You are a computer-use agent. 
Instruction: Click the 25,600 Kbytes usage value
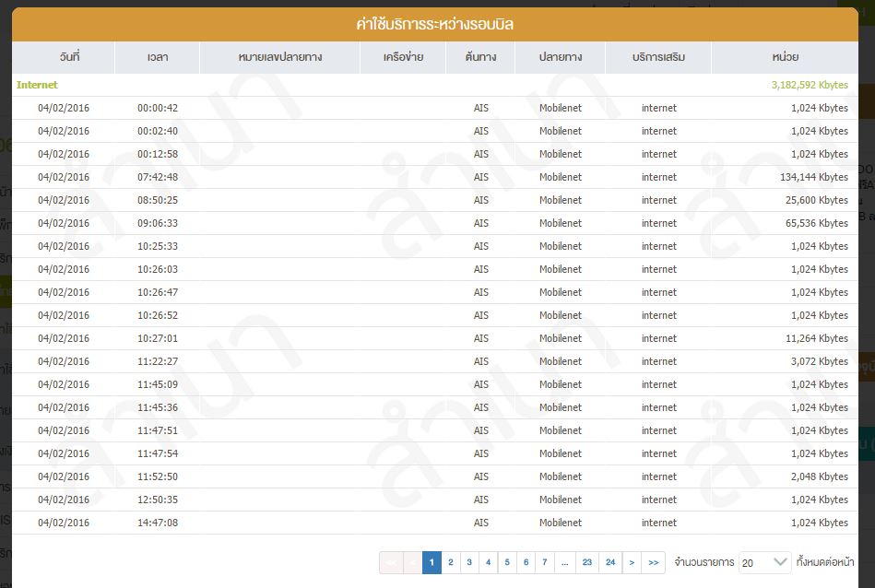pyautogui.click(x=817, y=200)
